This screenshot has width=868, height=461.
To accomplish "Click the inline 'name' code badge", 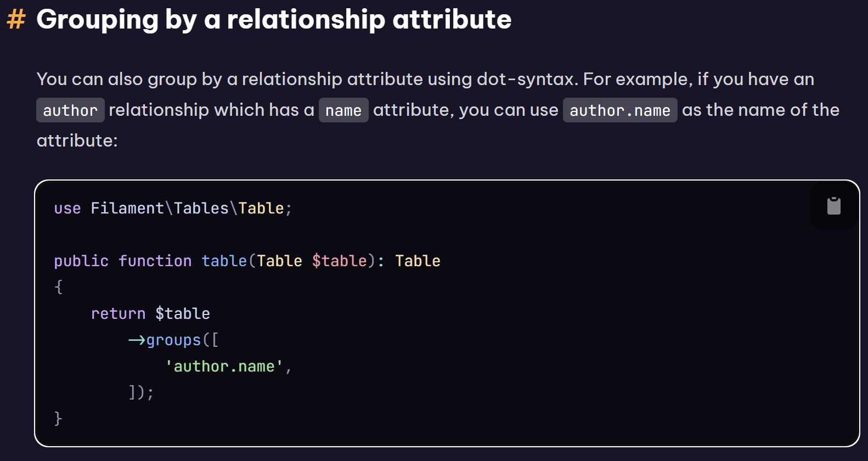I will click(x=343, y=110).
